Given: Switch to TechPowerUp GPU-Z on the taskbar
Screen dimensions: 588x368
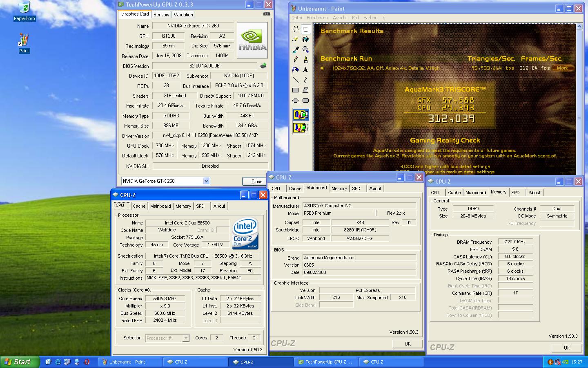Looking at the screenshot, I should tap(326, 362).
